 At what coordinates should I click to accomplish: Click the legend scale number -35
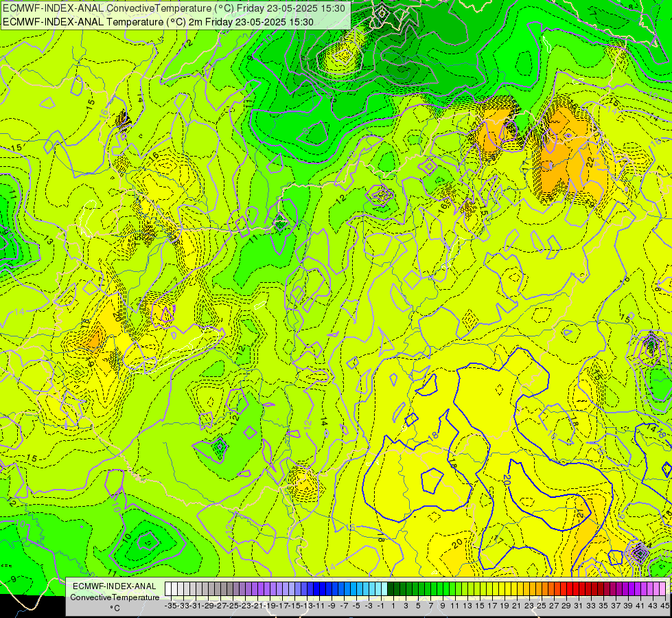tap(170, 606)
